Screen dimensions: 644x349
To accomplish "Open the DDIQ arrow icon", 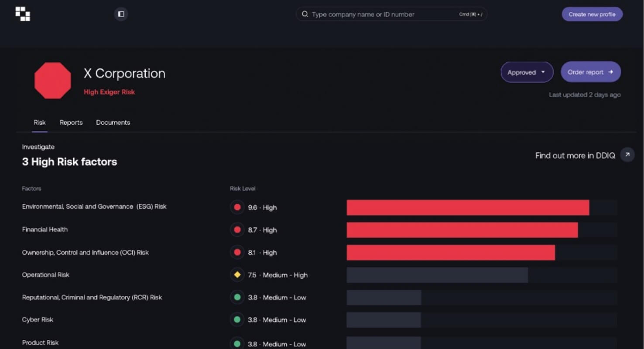I will click(x=627, y=155).
